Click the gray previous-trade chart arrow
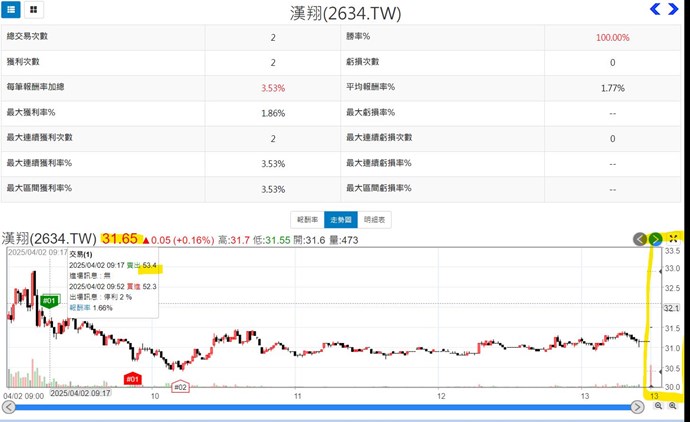 point(640,239)
